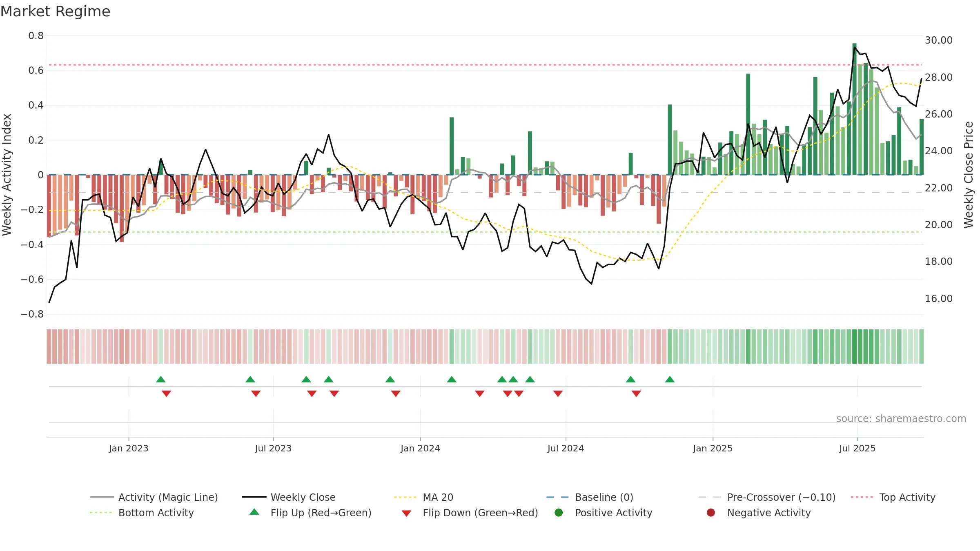
Task: Click the 22.00 right axis price label
Action: pyautogui.click(x=938, y=188)
